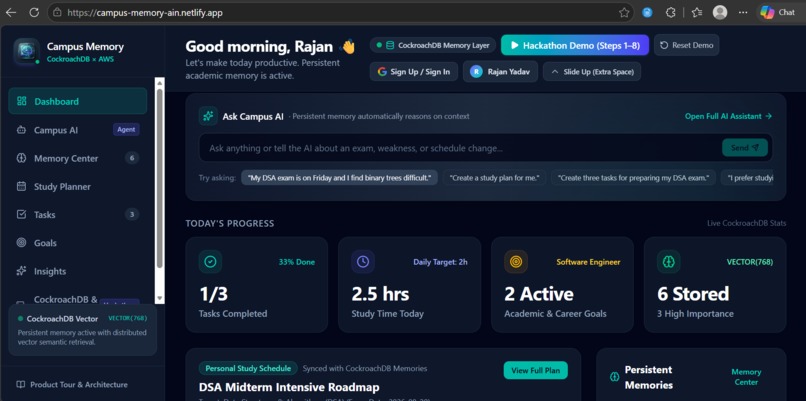Click the 1/3 Tasks Completed card

point(257,285)
